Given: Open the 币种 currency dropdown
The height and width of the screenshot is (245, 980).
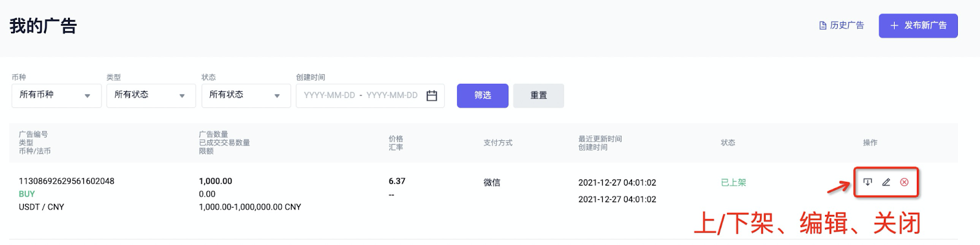Looking at the screenshot, I should coord(56,96).
